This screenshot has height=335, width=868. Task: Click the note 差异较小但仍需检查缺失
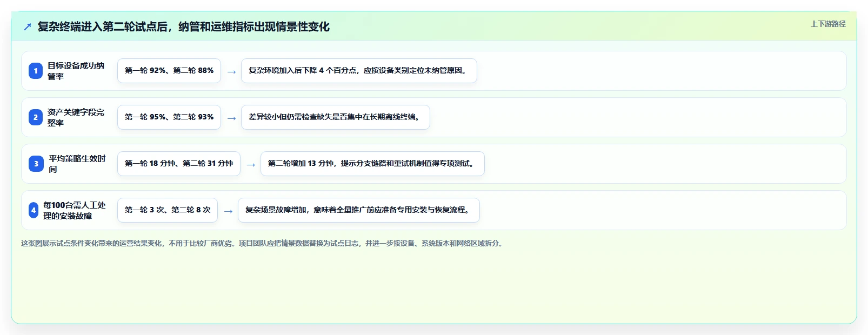pyautogui.click(x=336, y=117)
